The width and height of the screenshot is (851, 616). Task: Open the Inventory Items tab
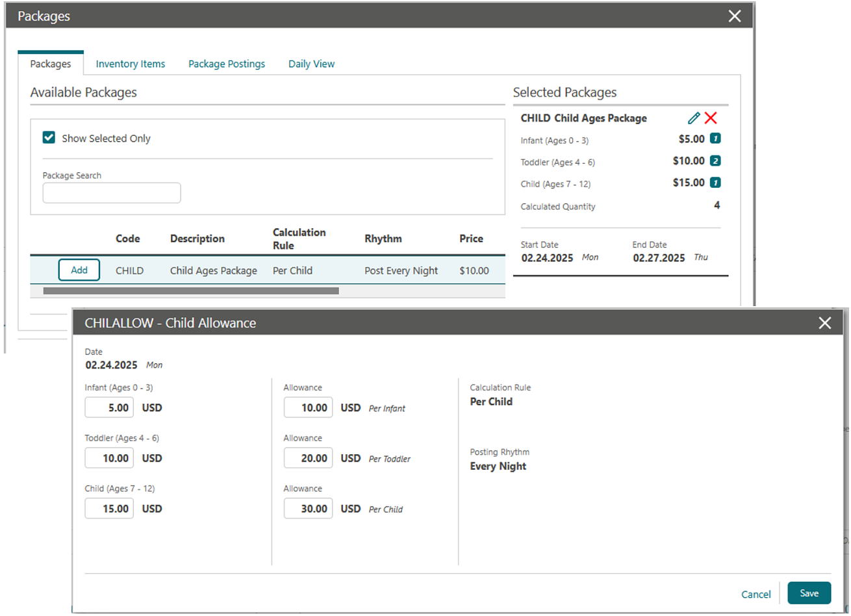click(x=131, y=64)
